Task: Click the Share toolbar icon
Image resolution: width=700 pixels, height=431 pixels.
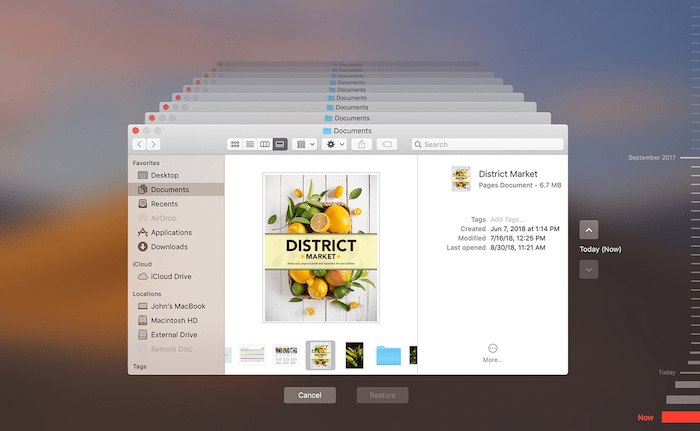Action: 362,144
